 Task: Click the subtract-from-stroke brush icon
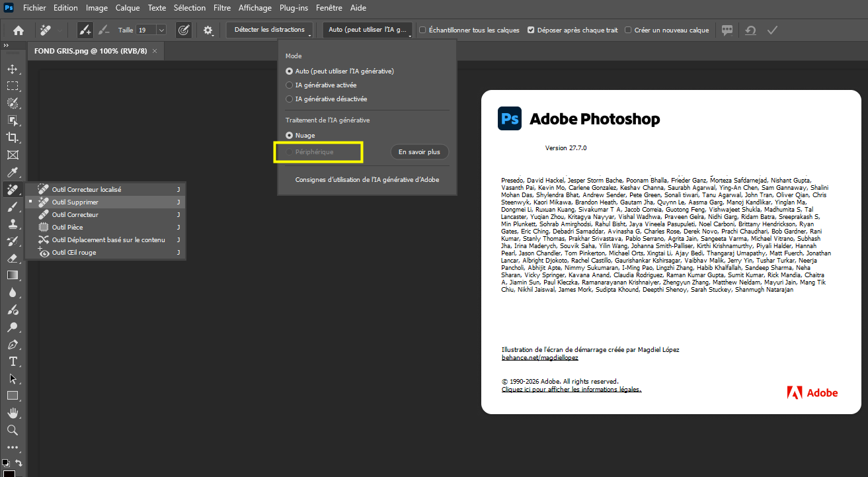click(104, 30)
